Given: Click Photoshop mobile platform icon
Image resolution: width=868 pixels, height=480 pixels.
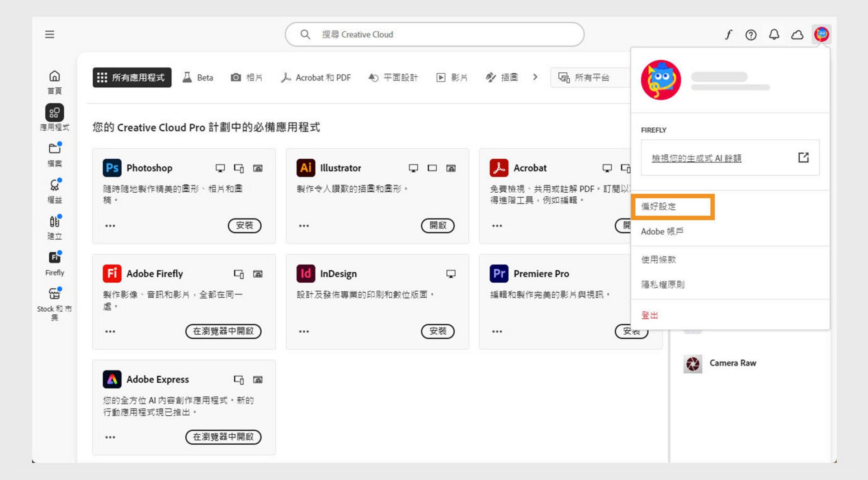Looking at the screenshot, I should [x=239, y=168].
